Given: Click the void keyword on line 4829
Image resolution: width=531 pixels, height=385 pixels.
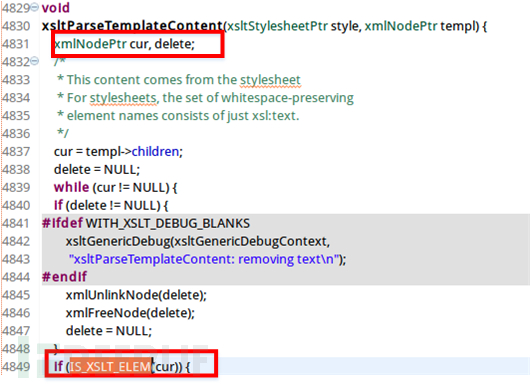Looking at the screenshot, I should pyautogui.click(x=56, y=8).
